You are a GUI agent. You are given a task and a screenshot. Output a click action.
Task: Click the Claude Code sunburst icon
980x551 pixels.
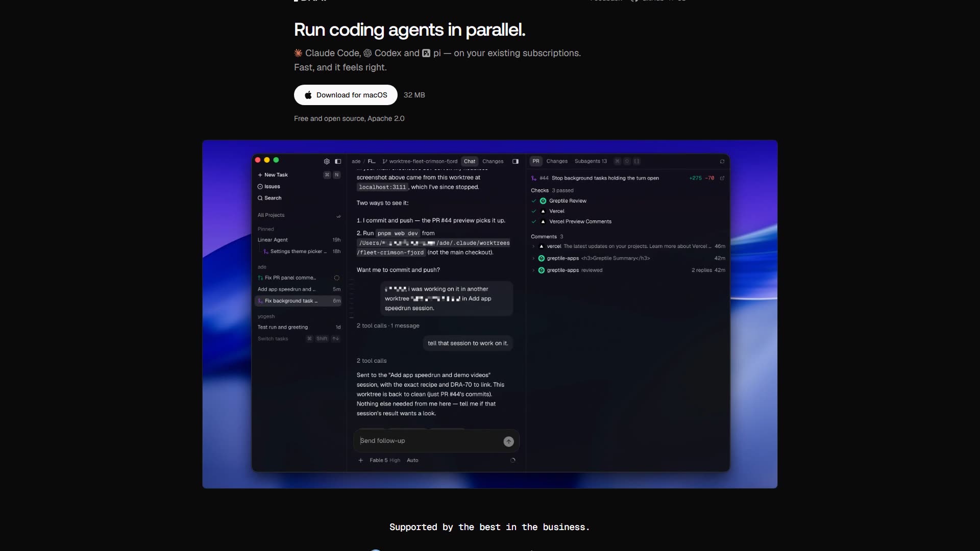click(x=298, y=53)
